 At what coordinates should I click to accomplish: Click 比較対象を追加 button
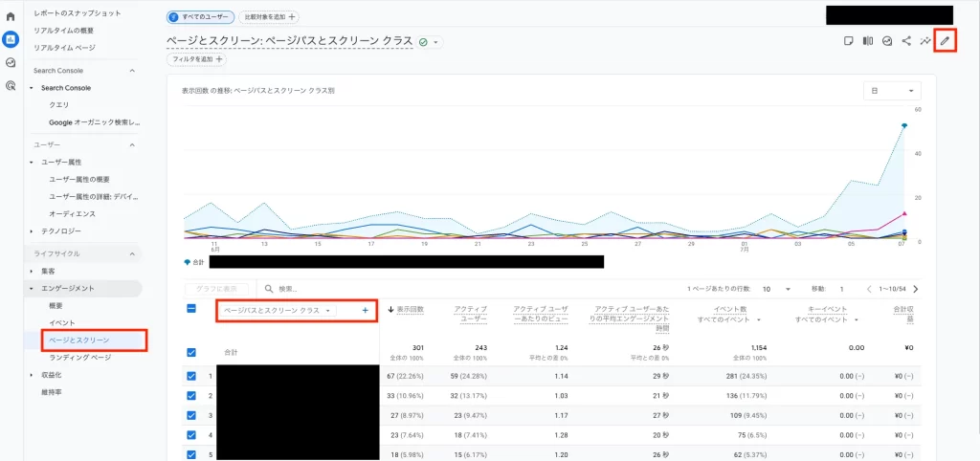pyautogui.click(x=269, y=17)
